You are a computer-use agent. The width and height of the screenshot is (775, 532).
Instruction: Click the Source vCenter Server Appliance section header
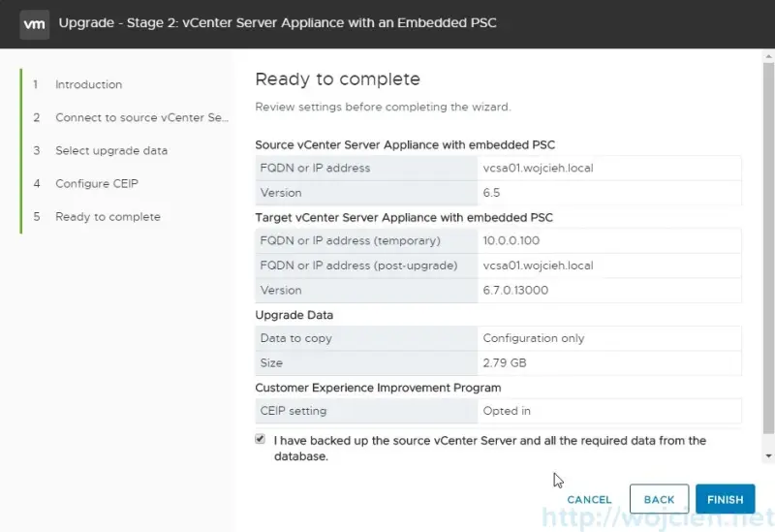pyautogui.click(x=405, y=144)
